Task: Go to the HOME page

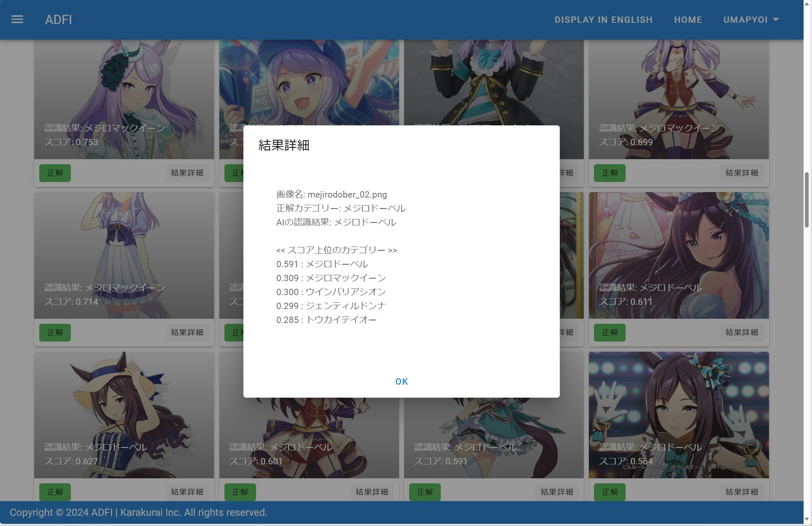Action: tap(688, 19)
